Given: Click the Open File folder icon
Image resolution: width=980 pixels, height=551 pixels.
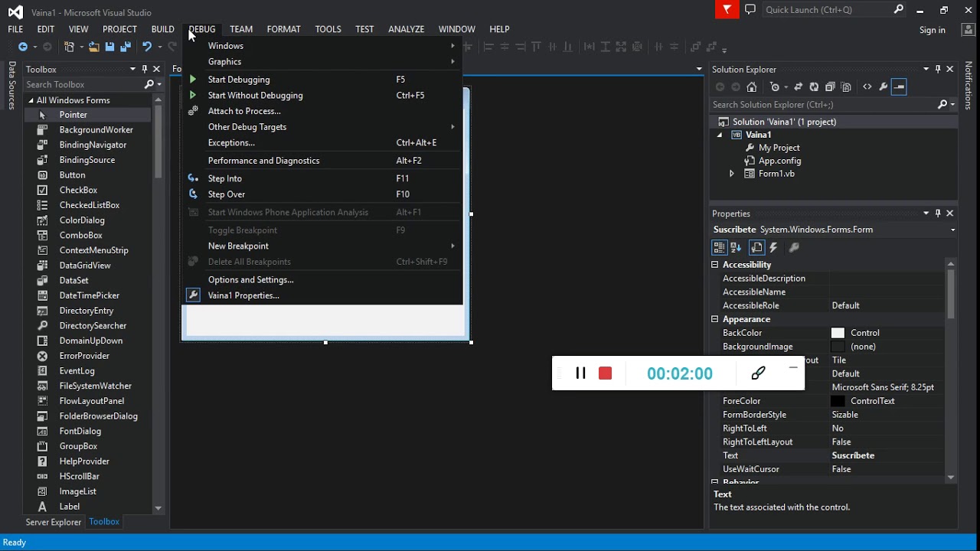Looking at the screenshot, I should coord(93,47).
